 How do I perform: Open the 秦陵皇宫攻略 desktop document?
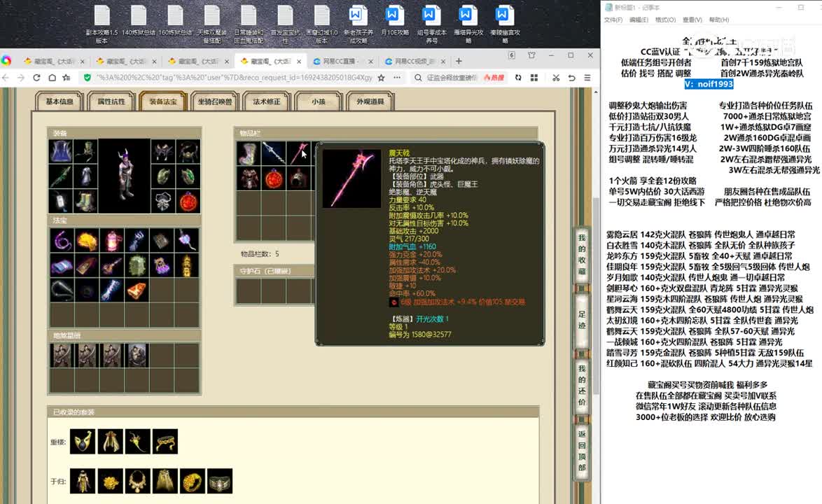(505, 24)
